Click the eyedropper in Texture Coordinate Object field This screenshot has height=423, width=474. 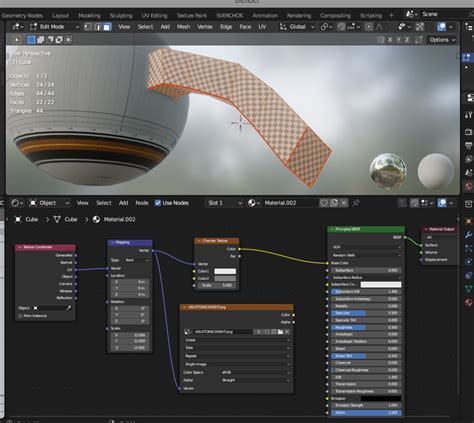[x=68, y=308]
